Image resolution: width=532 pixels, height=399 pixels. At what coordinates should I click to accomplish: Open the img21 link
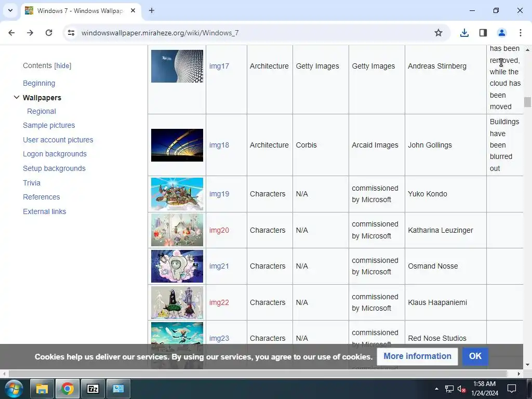[219, 266]
